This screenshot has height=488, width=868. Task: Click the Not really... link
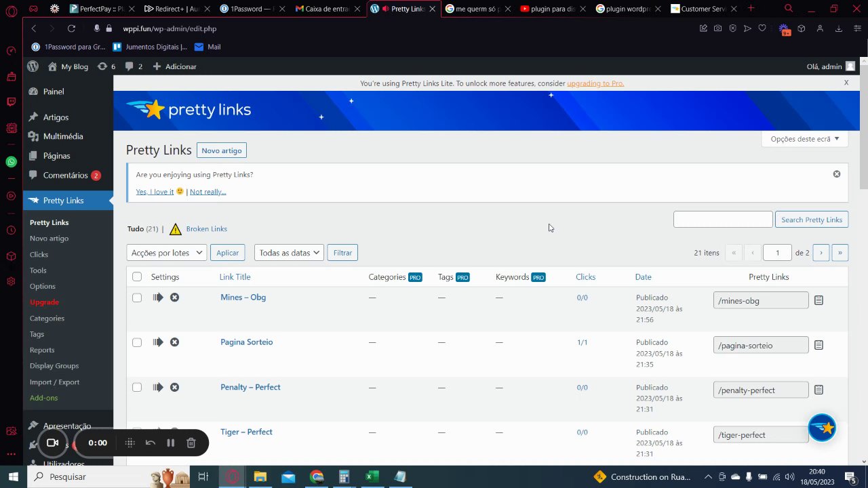coord(208,192)
